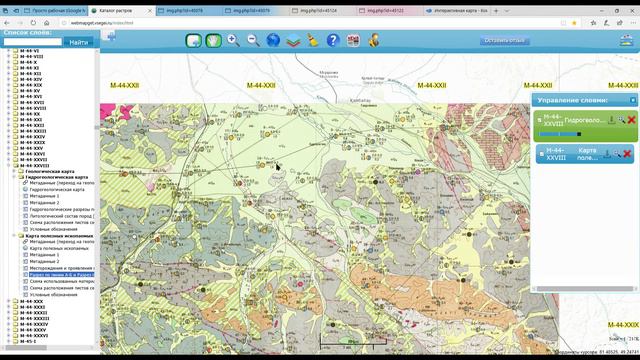Open help via question mark icon
Image resolution: width=640 pixels, height=360 pixels.
click(x=333, y=40)
